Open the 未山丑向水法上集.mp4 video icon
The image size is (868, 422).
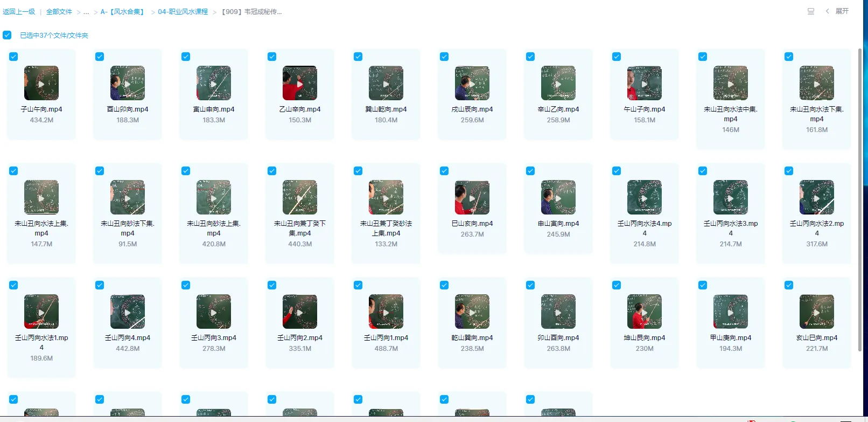(x=41, y=197)
